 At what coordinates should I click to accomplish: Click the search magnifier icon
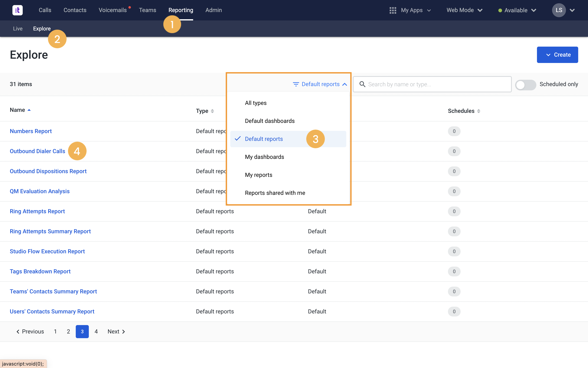[362, 84]
